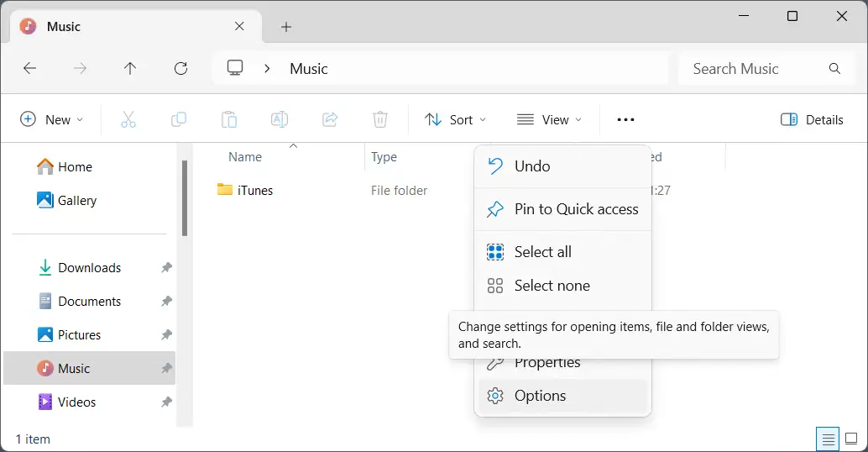Switch to large thumbnails view icon
Screen dimensions: 868x452
(x=851, y=439)
